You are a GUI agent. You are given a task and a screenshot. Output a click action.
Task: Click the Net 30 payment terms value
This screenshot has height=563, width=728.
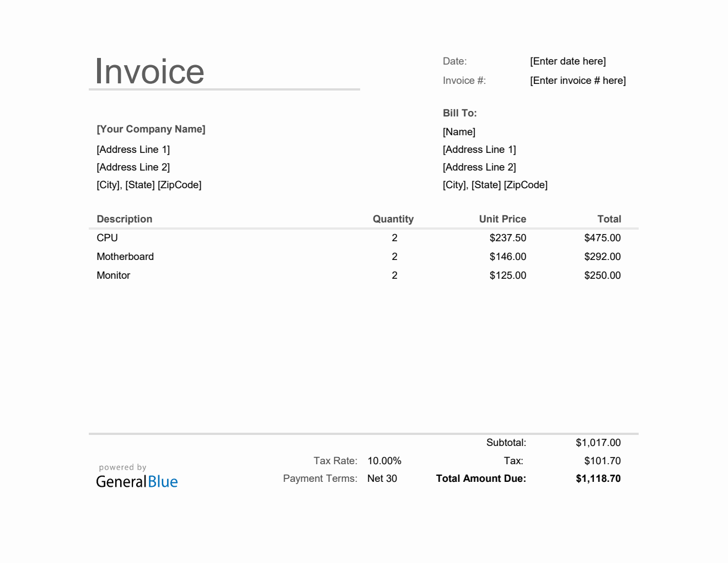[x=382, y=478]
